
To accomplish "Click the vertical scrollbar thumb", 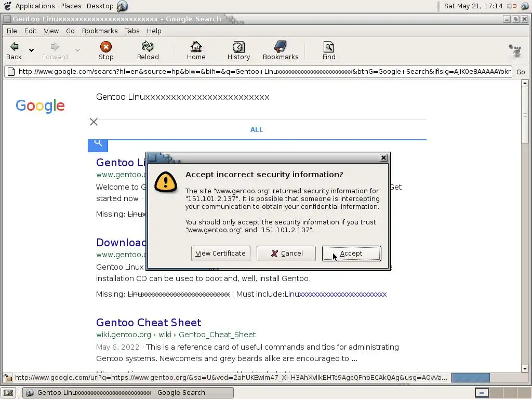I will pyautogui.click(x=525, y=115).
